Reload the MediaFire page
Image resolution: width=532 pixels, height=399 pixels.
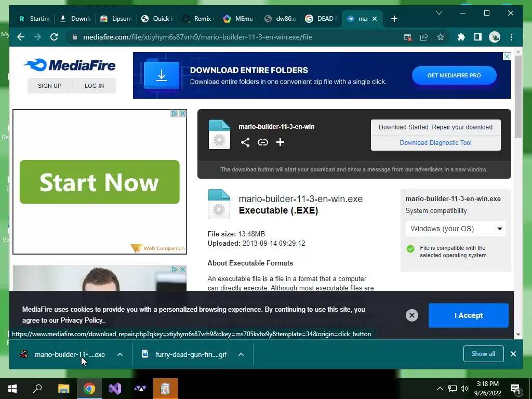tap(54, 37)
